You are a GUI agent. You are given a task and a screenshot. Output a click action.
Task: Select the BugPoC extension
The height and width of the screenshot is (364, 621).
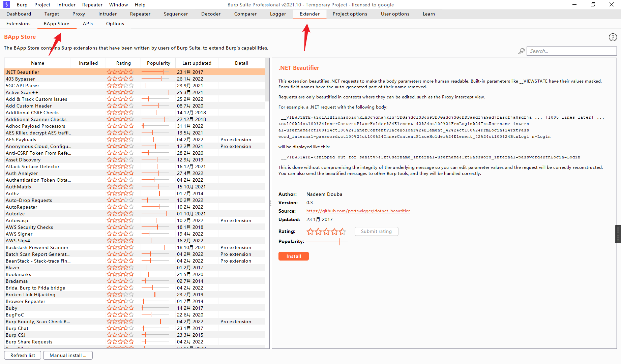click(x=135, y=315)
